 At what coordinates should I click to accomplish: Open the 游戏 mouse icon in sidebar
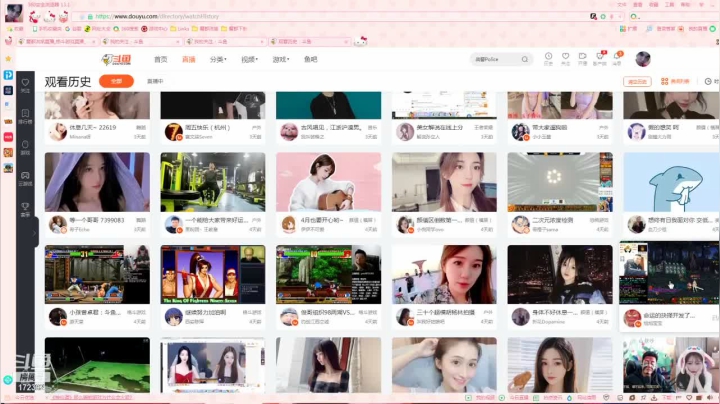click(25, 147)
